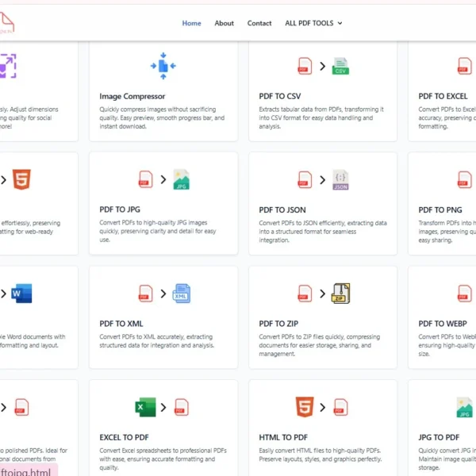The height and width of the screenshot is (476, 476).
Task: Click the PDF icon in bottom-left partial card
Action: click(x=21, y=407)
